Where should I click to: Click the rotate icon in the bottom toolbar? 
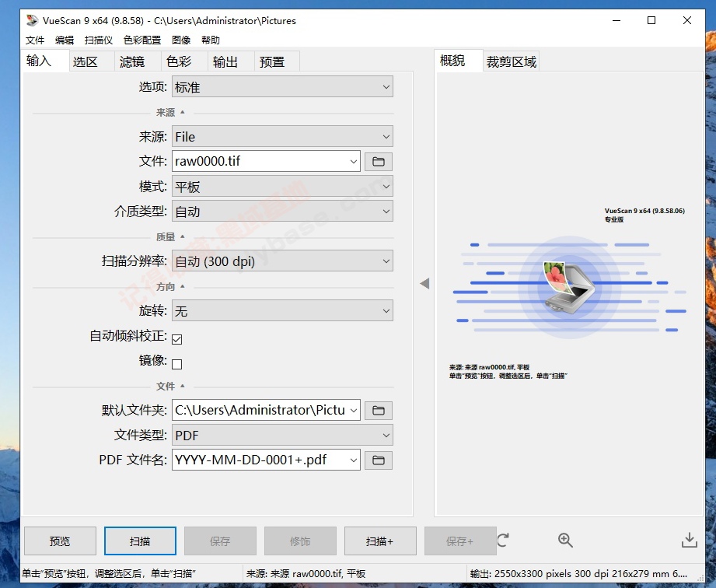[503, 540]
